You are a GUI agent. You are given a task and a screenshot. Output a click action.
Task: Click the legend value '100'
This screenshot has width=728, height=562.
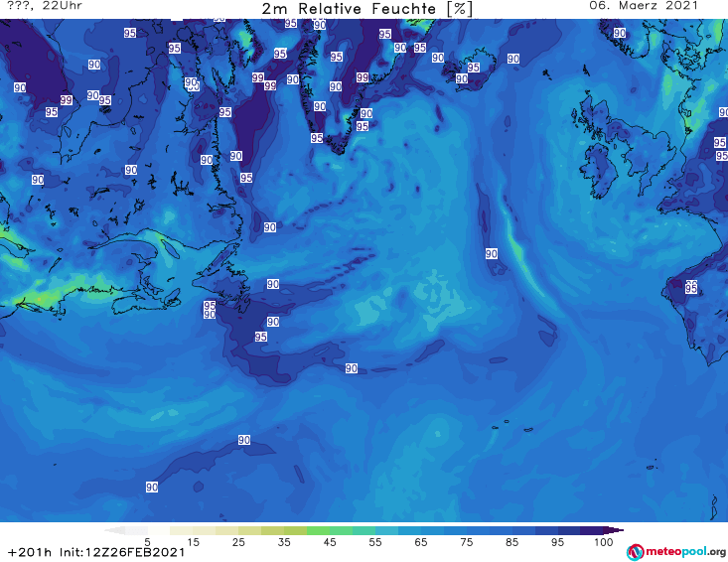(604, 542)
